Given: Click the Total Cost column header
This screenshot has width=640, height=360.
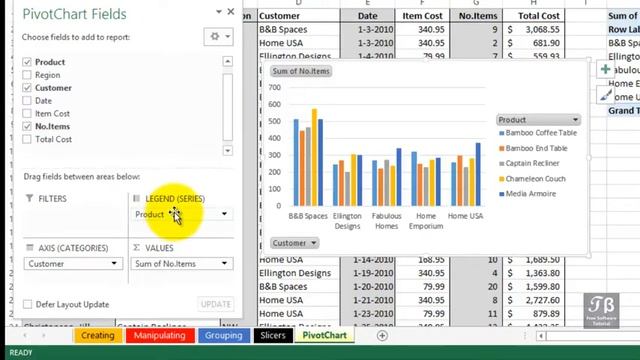Looking at the screenshot, I should 534,16.
